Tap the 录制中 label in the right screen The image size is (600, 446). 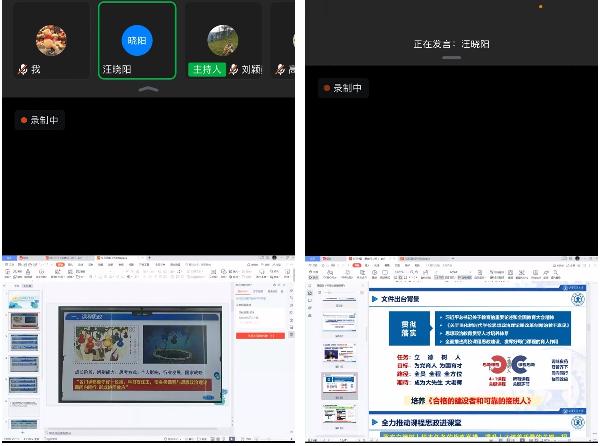(x=348, y=88)
